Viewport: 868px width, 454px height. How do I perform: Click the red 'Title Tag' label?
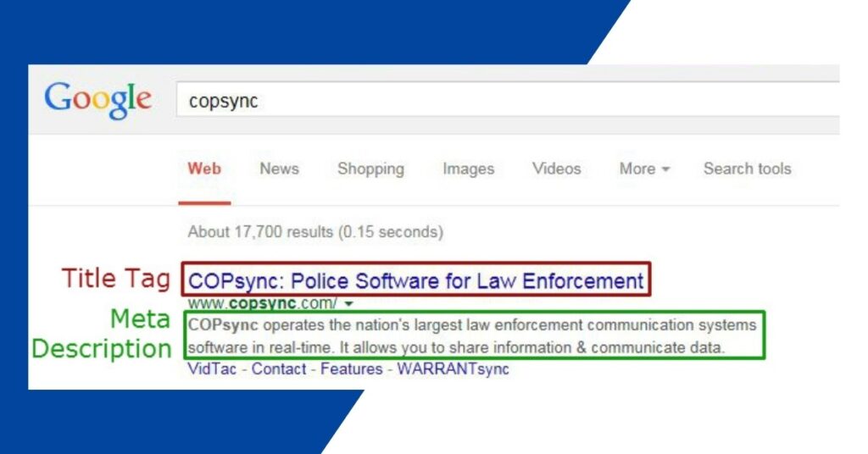click(115, 279)
